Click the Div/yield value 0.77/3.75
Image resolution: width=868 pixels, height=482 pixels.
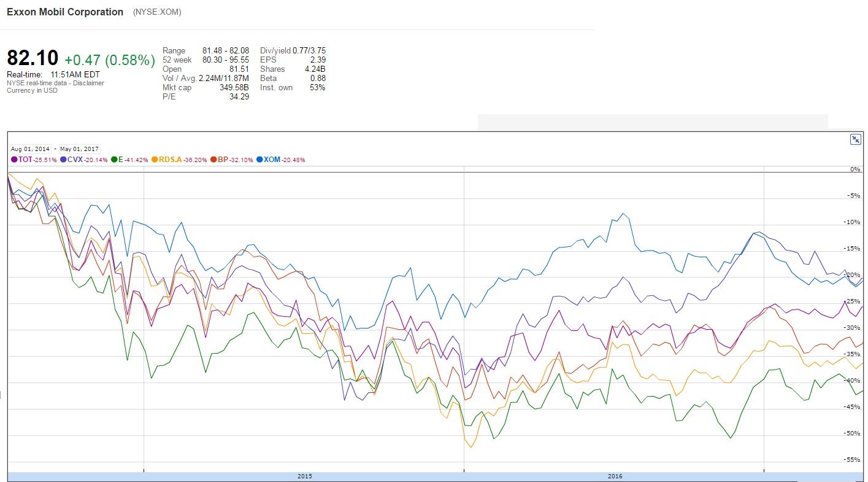(x=309, y=50)
